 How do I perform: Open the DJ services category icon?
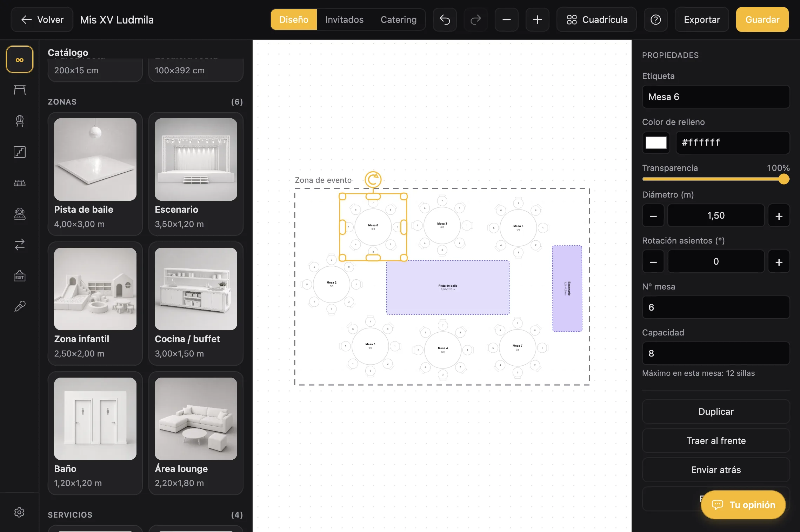(20, 214)
